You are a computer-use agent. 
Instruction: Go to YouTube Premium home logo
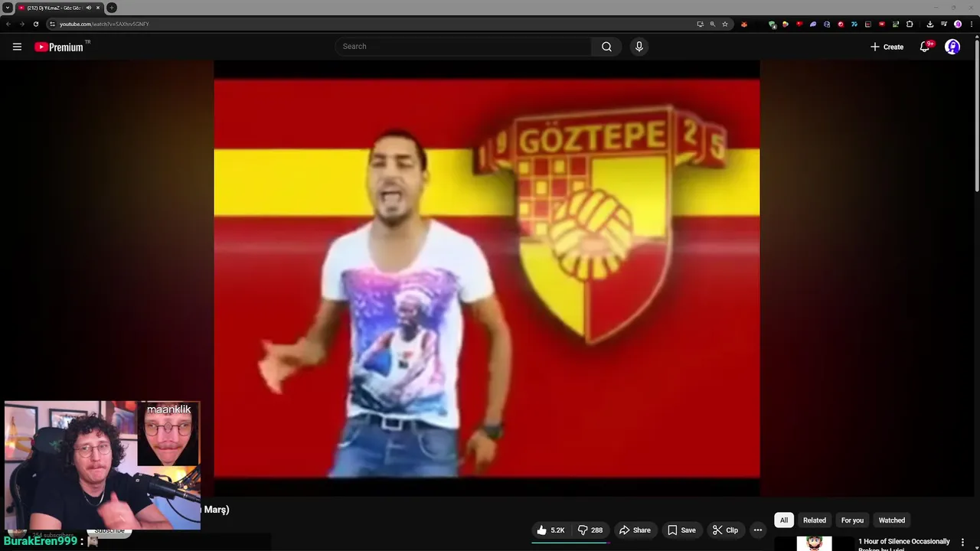pos(59,47)
